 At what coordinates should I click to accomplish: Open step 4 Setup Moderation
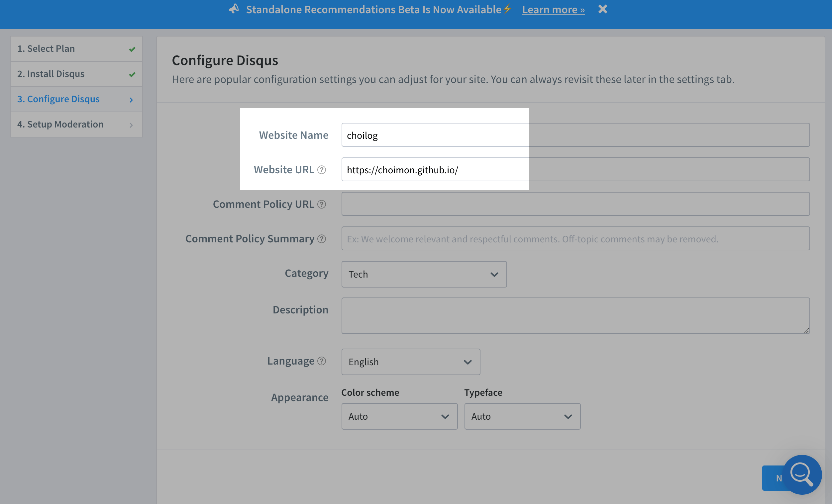point(76,125)
